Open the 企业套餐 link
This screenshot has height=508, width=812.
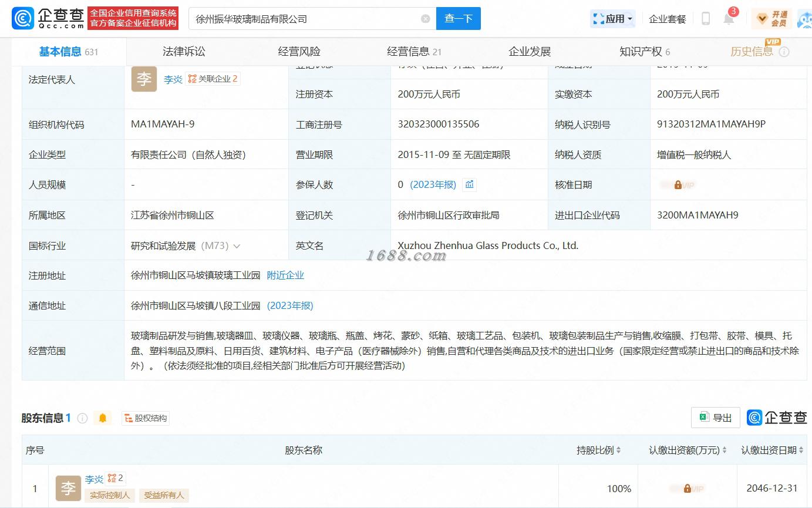(x=668, y=19)
